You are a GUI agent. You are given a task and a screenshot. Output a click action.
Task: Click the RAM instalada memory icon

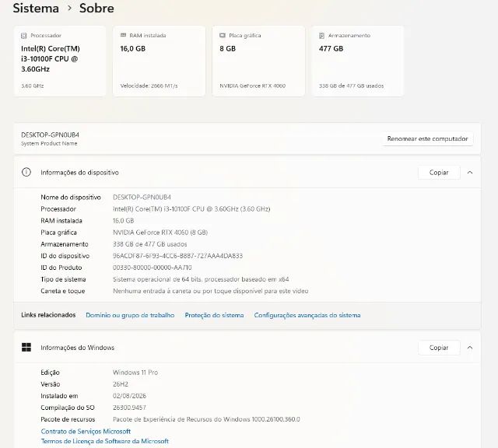123,35
